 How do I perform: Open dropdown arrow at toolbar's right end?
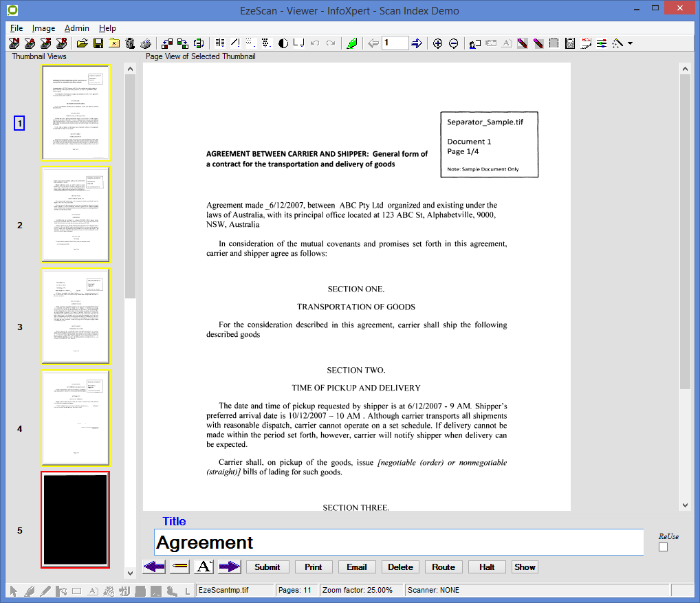pyautogui.click(x=630, y=43)
